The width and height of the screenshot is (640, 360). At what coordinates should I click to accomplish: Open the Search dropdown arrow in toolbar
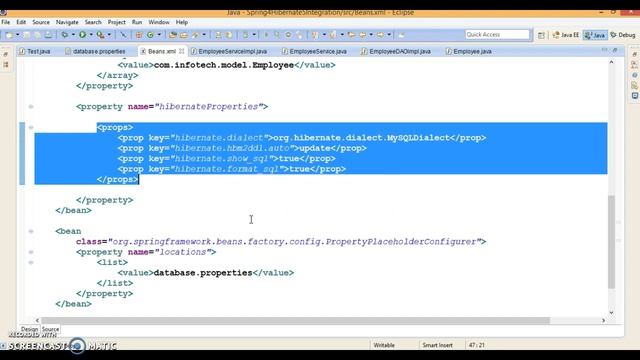coord(204,35)
